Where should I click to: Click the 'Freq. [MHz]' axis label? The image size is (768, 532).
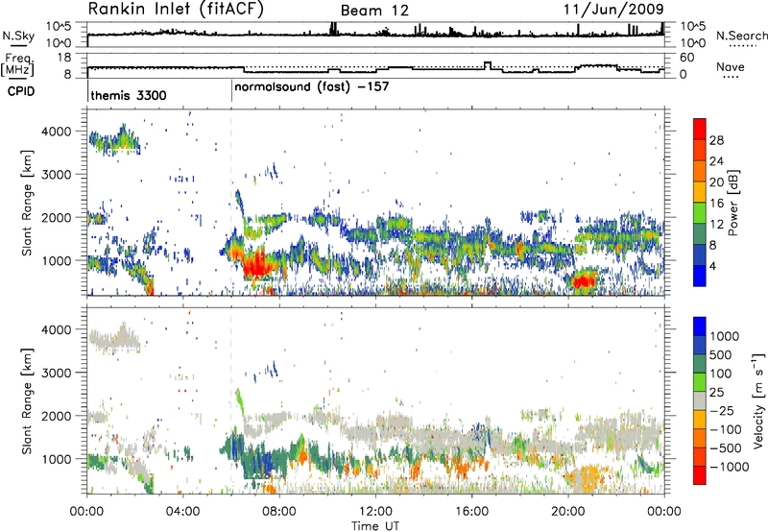click(x=17, y=65)
